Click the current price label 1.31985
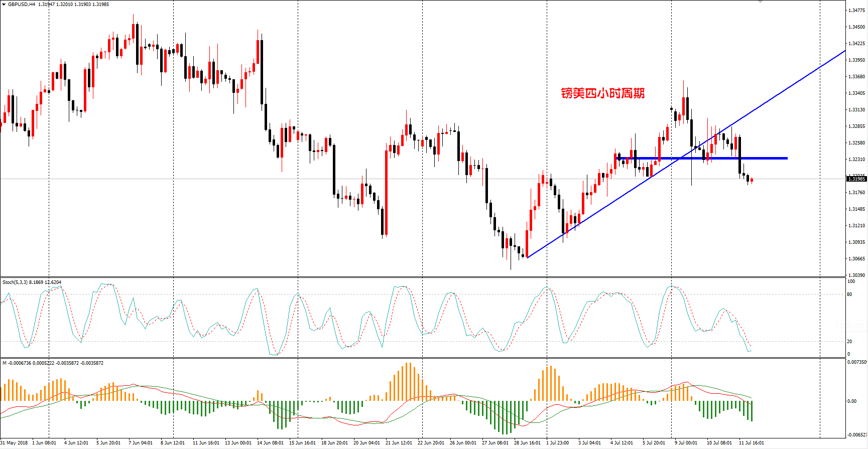Screen dimensions: 868x449 (x=856, y=179)
